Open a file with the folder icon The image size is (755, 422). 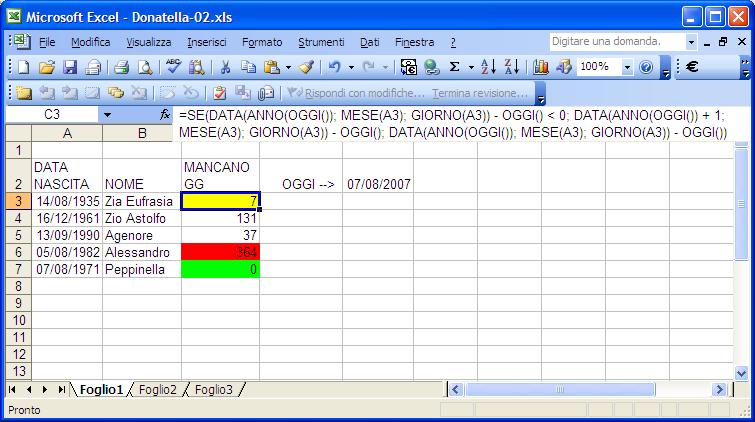point(46,67)
